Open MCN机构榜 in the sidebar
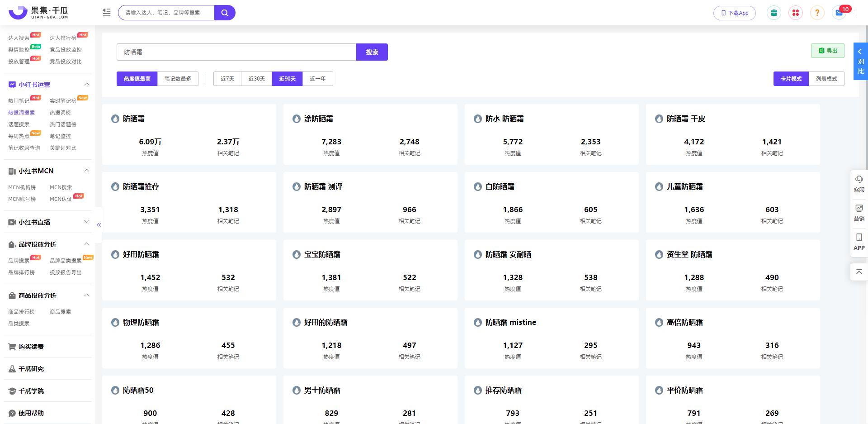The width and height of the screenshot is (868, 424). coord(22,187)
